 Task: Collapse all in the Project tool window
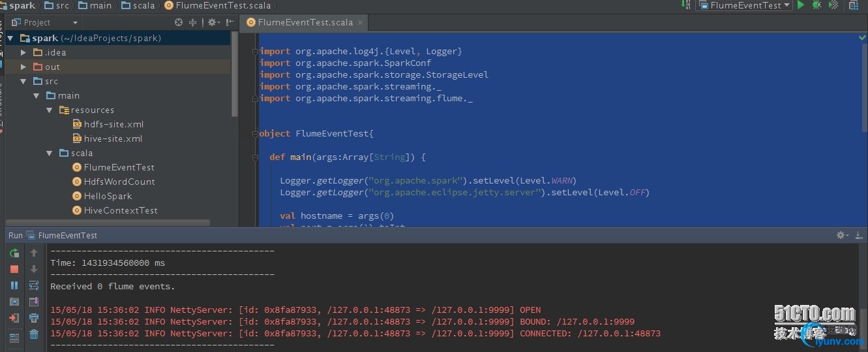[192, 22]
